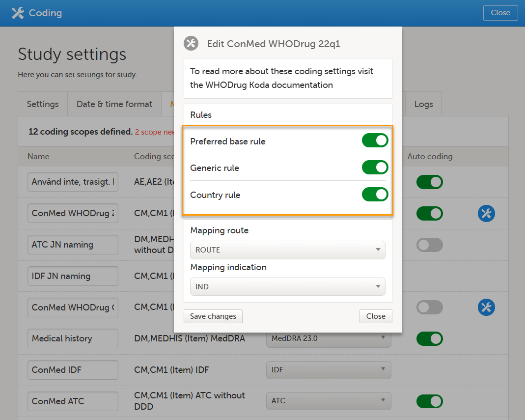This screenshot has height=420, width=525.
Task: Toggle auto coding for ConMed ATC
Action: 429,401
